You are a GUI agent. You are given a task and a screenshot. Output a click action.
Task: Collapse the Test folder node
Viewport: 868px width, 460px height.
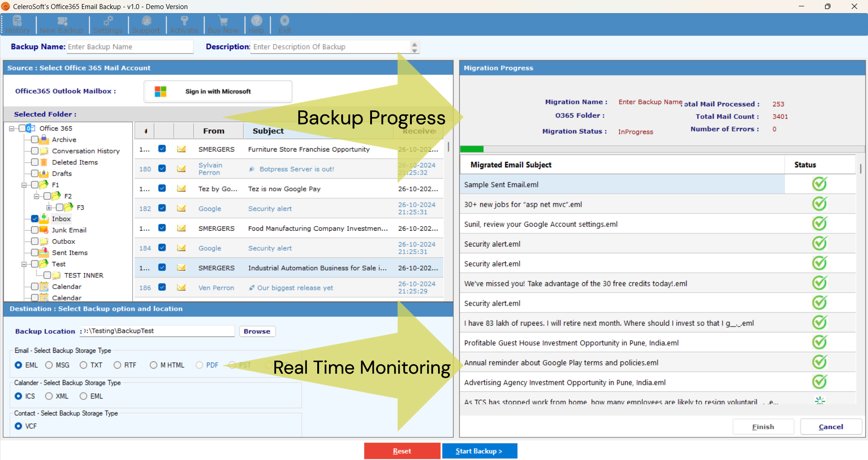[x=24, y=264]
